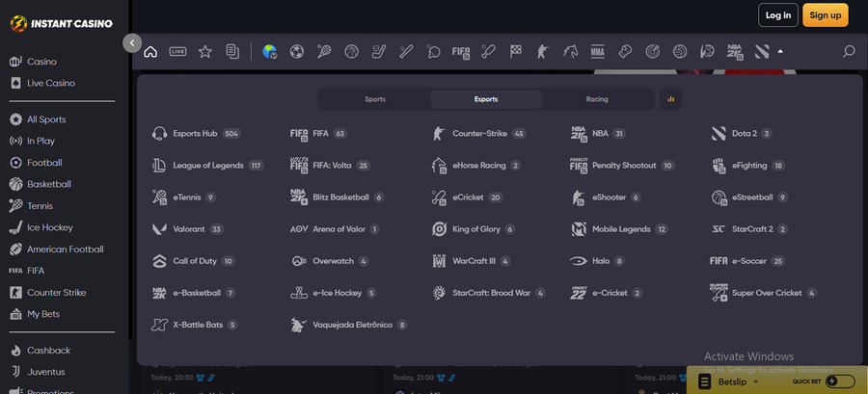Select the NBA 2K icon in toolbar
The width and height of the screenshot is (868, 394).
click(x=735, y=51)
